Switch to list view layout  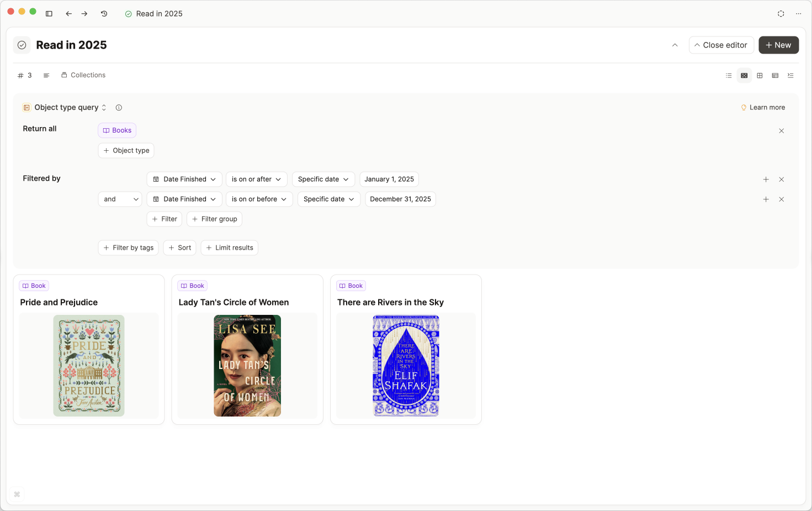click(729, 76)
